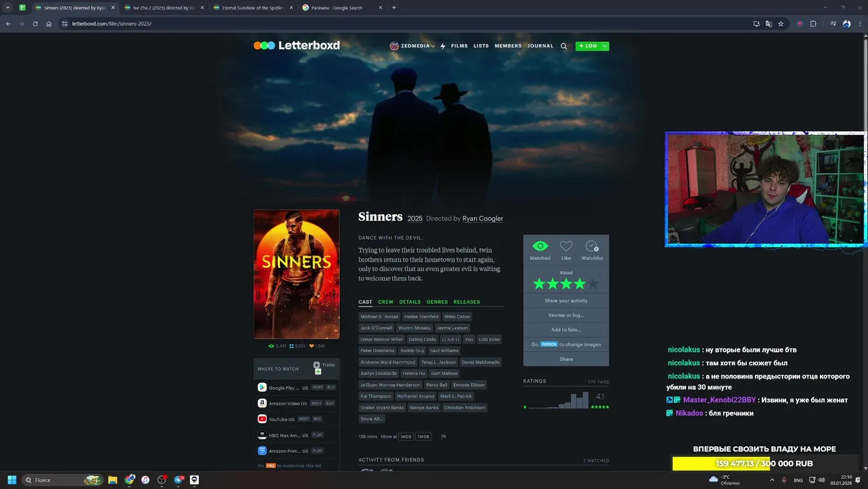The image size is (868, 489).
Task: Click Show your activity
Action: tap(566, 301)
